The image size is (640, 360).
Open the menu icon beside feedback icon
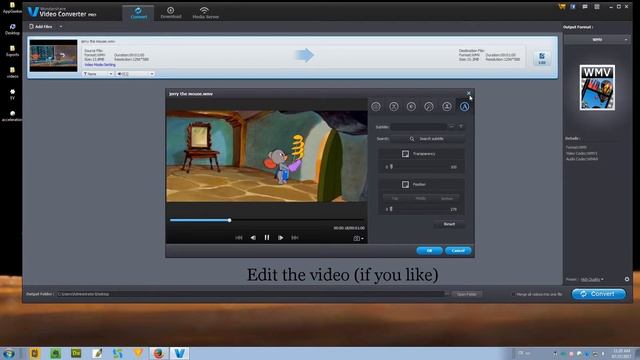pyautogui.click(x=597, y=7)
